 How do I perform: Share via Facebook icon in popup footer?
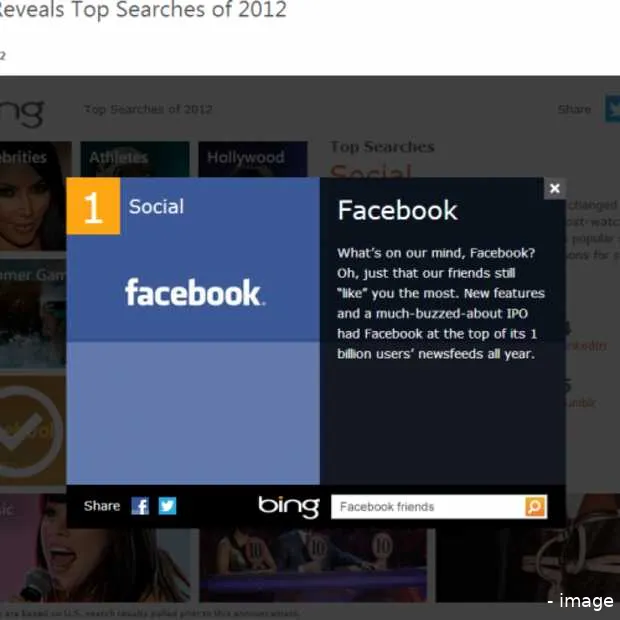click(140, 506)
